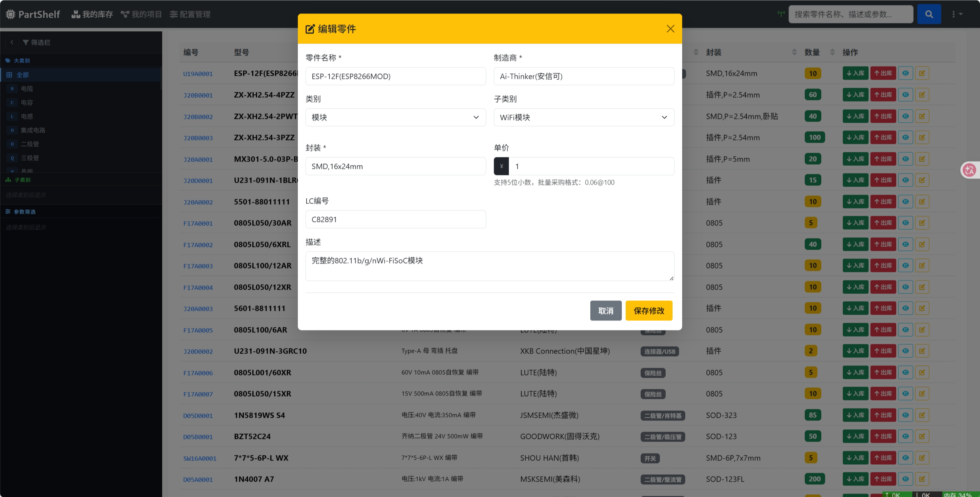Click edit icon for J20A0003 row
Image resolution: width=980 pixels, height=497 pixels.
coord(922,308)
